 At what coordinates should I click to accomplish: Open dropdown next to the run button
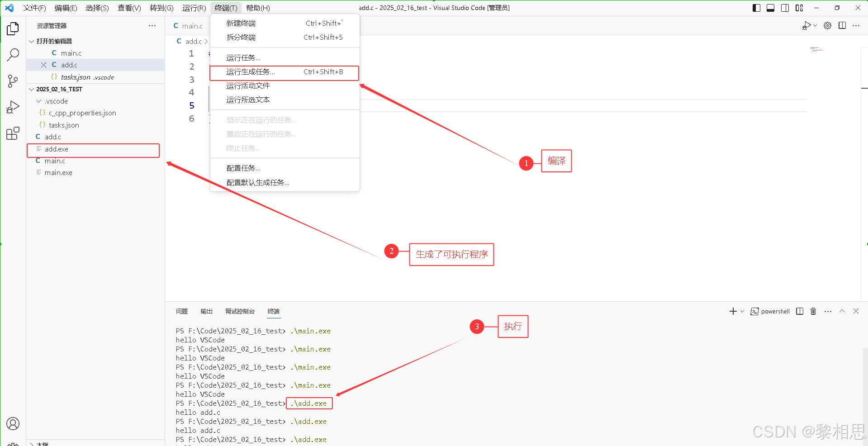pos(815,26)
